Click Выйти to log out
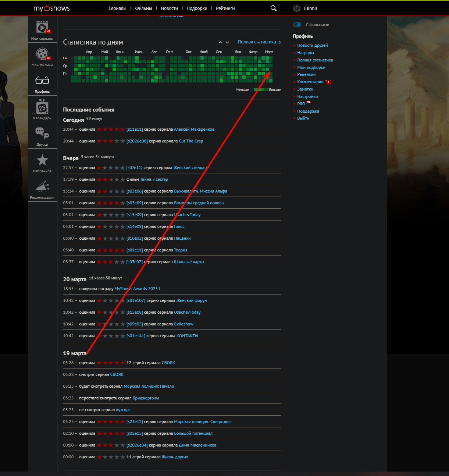Screen dimensions: 449x476 click(303, 118)
